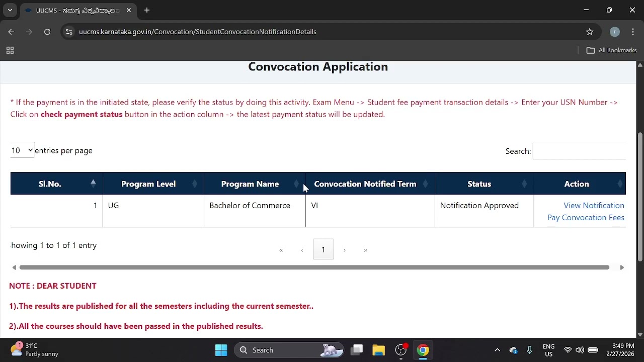
Task: Open File Explorer from taskbar
Action: (x=378, y=350)
